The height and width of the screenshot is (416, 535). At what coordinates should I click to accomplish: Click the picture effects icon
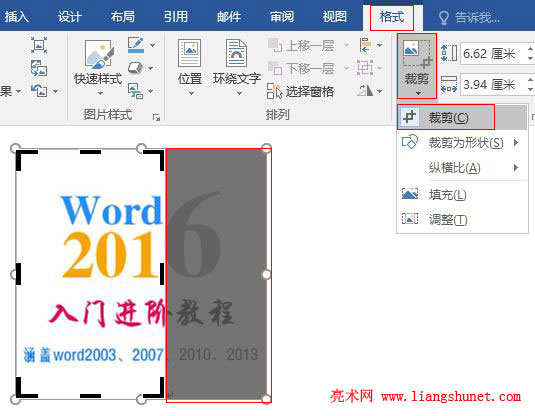(135, 68)
